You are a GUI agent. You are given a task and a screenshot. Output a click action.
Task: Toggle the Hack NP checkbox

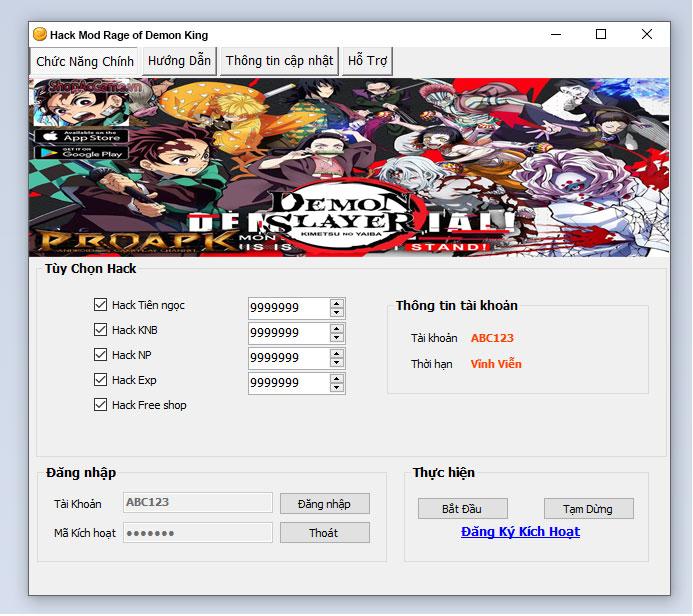(100, 355)
